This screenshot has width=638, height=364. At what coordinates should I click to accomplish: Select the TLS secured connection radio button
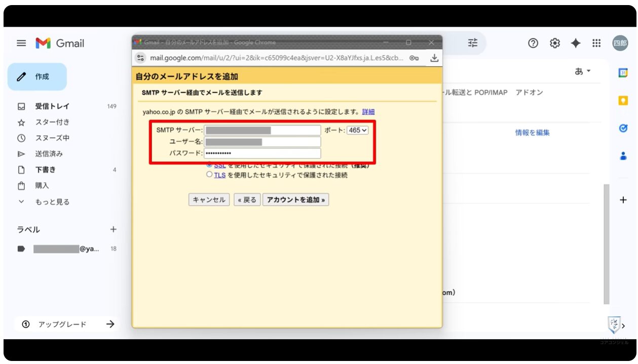tap(209, 175)
